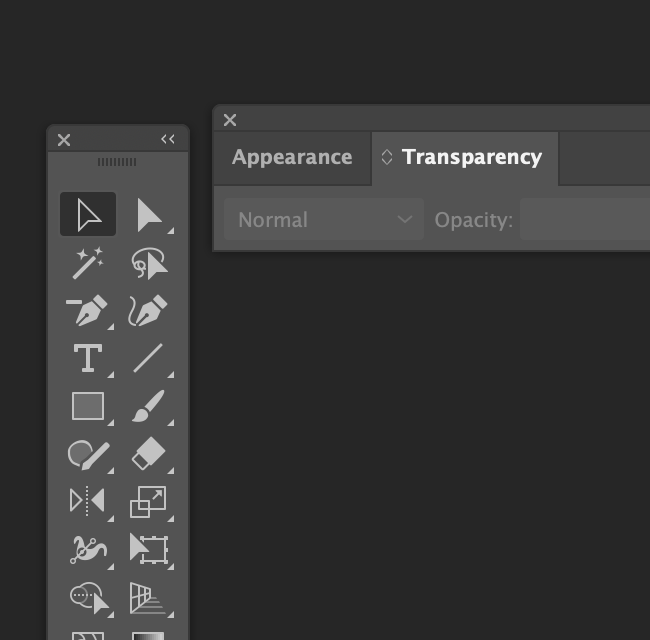The height and width of the screenshot is (640, 650).
Task: Choose the Scale tool
Action: click(148, 502)
